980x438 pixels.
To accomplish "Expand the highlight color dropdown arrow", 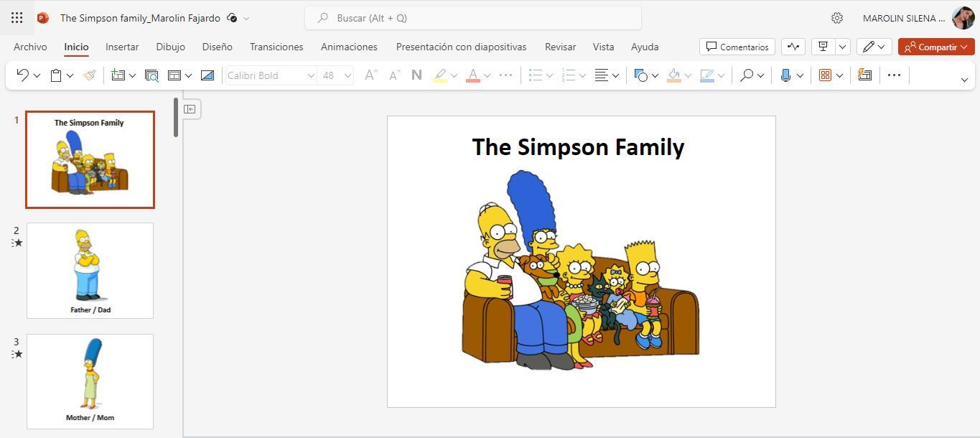I will 454,75.
